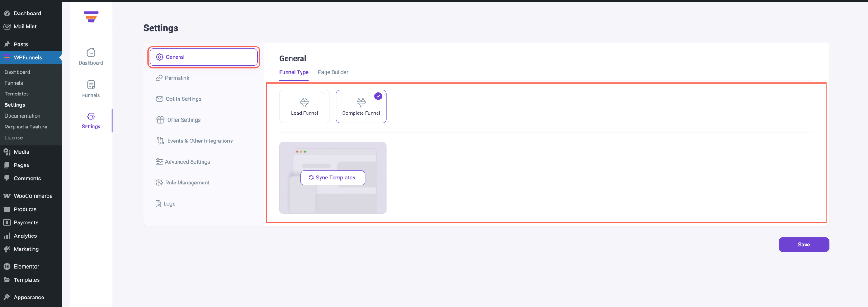Click the Analytics bar chart icon
Image resolution: width=868 pixels, height=307 pixels.
point(7,236)
